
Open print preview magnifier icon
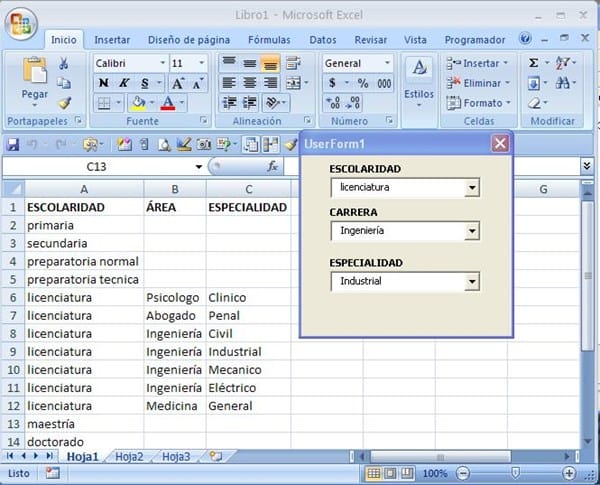pos(164,144)
